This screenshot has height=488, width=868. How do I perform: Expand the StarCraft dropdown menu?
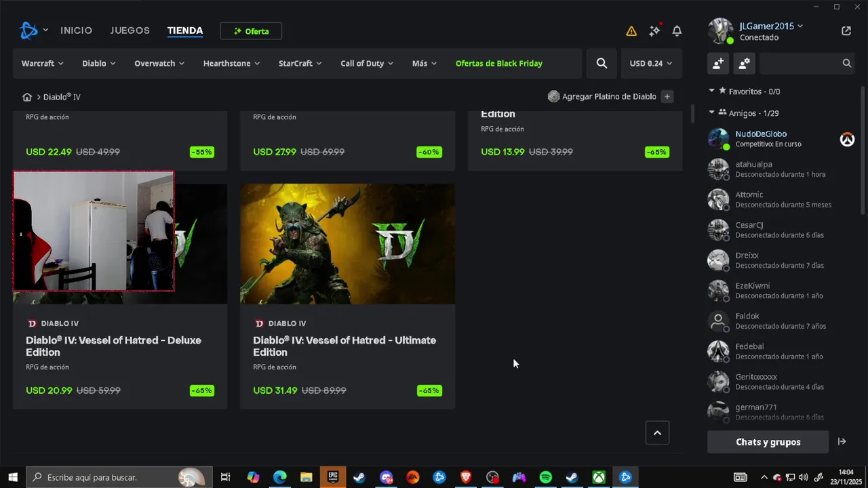300,63
